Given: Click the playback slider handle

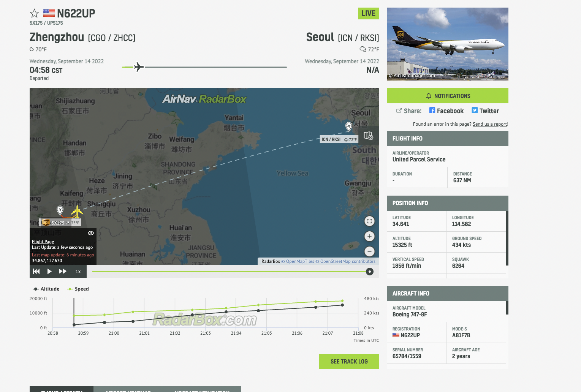Looking at the screenshot, I should [x=370, y=272].
